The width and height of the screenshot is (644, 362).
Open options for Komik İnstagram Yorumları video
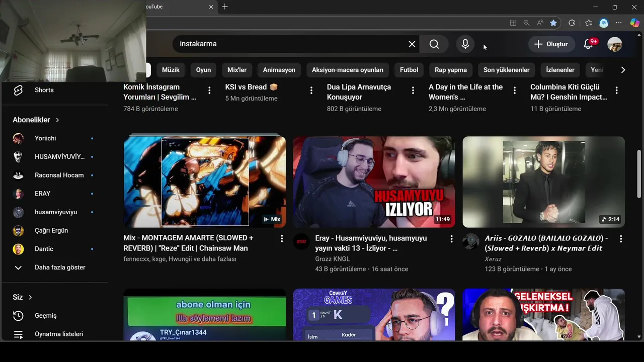coord(209,90)
